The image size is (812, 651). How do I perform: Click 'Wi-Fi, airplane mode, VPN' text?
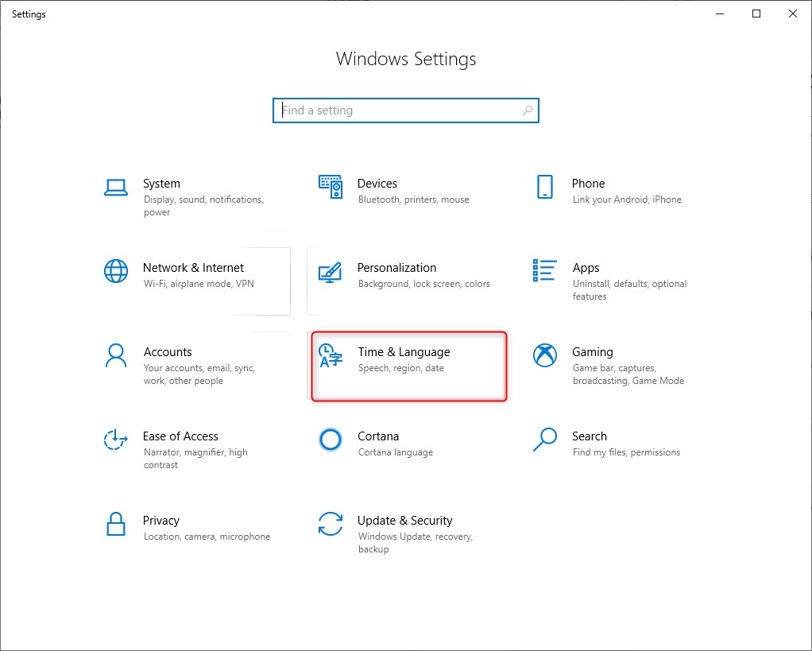[199, 284]
